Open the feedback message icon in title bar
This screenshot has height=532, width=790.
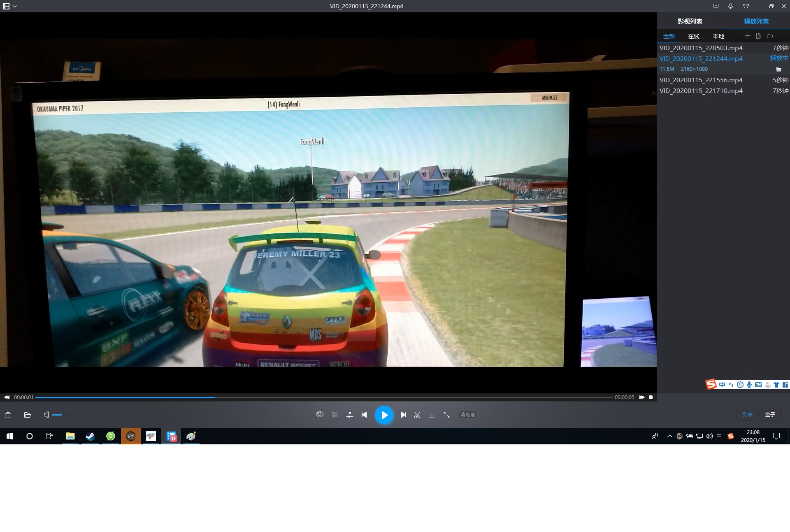716,6
